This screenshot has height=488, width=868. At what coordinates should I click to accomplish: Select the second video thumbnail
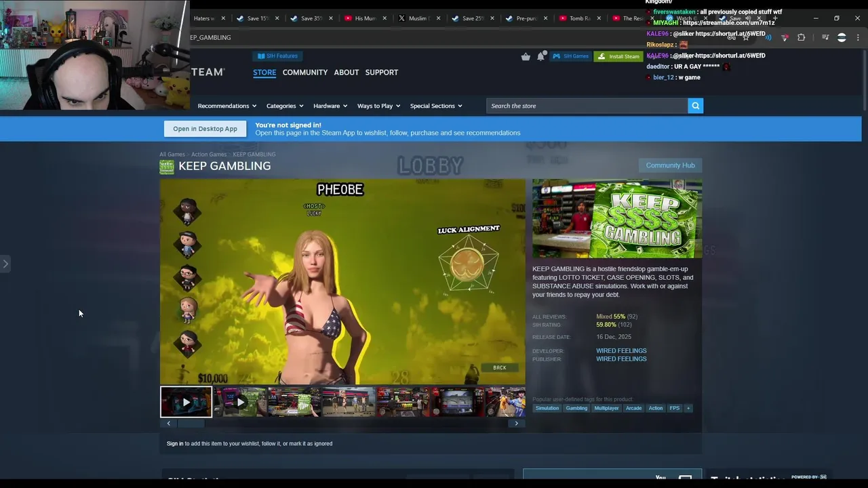(240, 402)
